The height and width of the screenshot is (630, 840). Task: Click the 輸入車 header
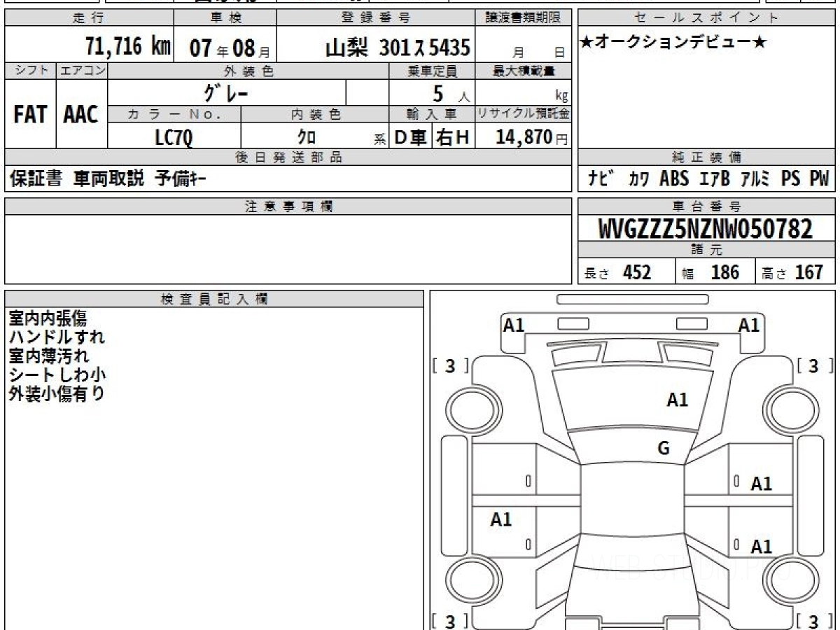pos(432,113)
